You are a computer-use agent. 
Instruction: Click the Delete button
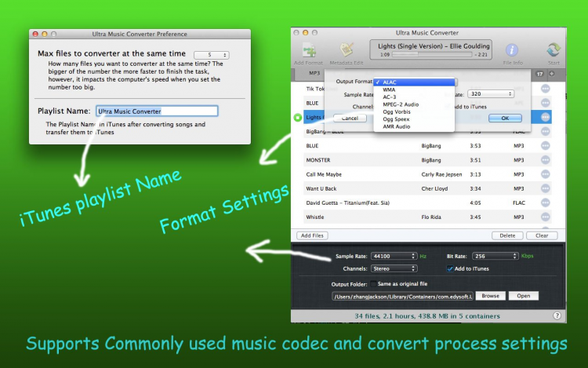507,235
